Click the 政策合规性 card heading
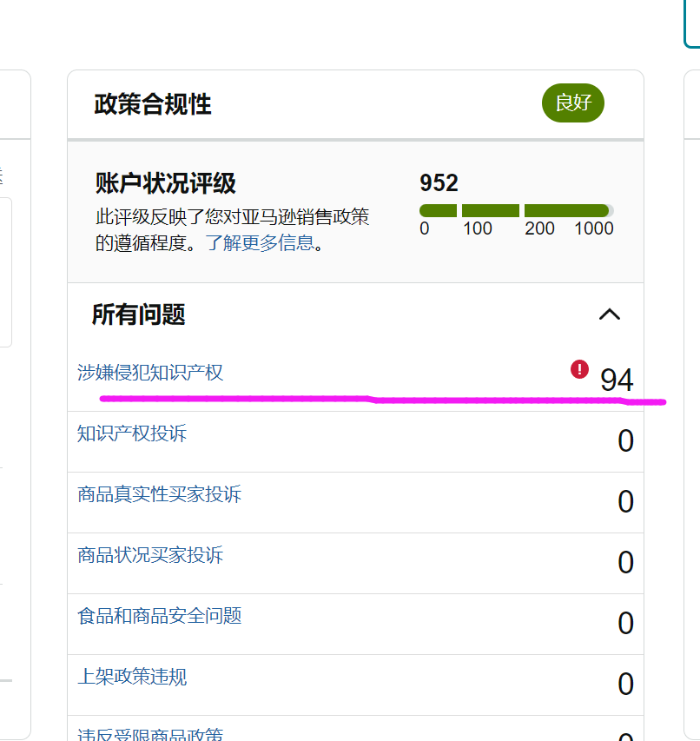 [153, 104]
